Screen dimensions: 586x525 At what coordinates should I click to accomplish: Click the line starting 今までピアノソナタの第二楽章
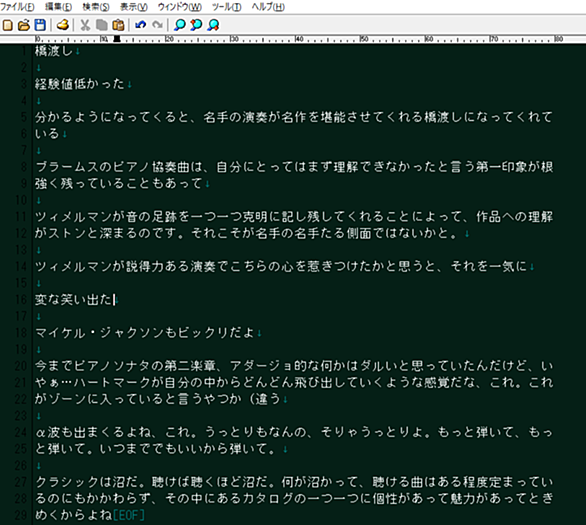pos(294,365)
